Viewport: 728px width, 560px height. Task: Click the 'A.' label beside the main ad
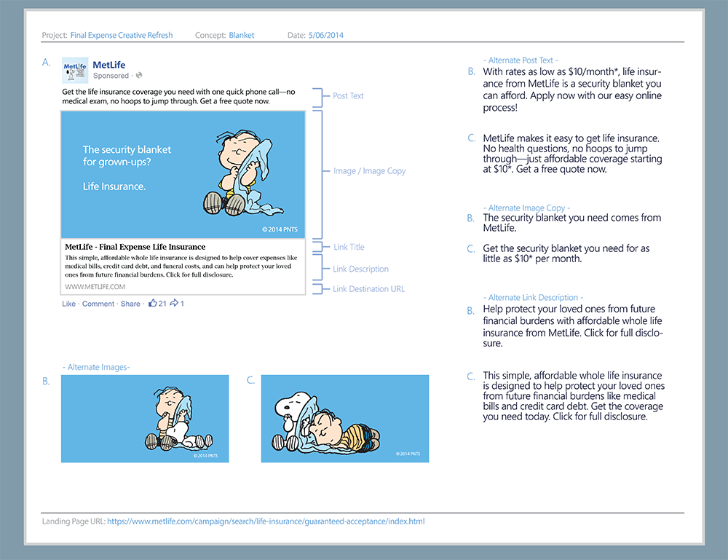[x=47, y=62]
